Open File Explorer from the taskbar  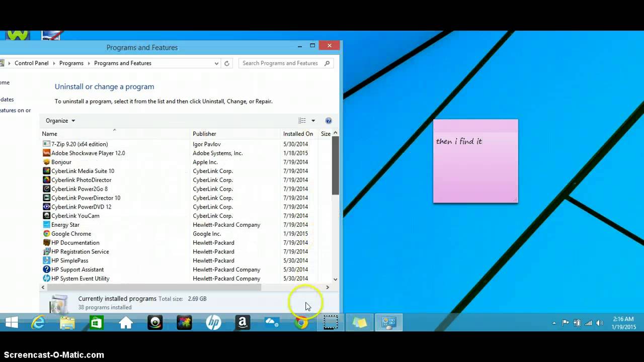coord(67,323)
